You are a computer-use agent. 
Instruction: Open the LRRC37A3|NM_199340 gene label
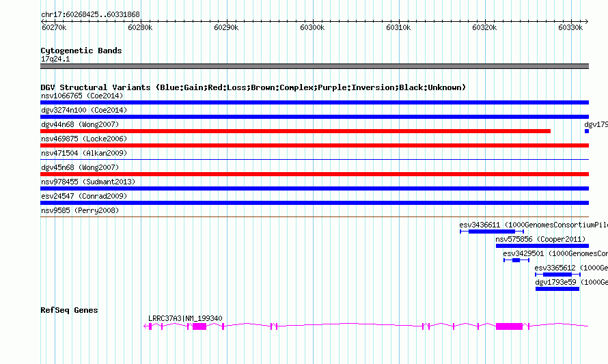click(x=185, y=318)
